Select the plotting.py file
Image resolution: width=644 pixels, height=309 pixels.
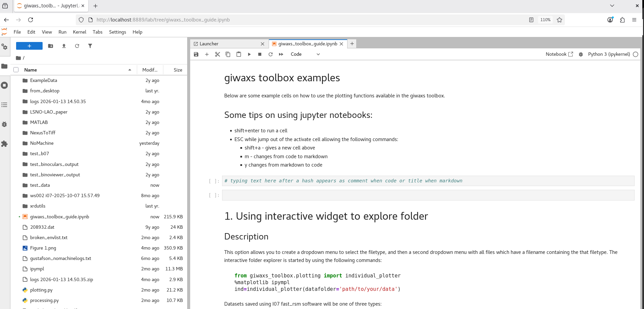click(99, 290)
